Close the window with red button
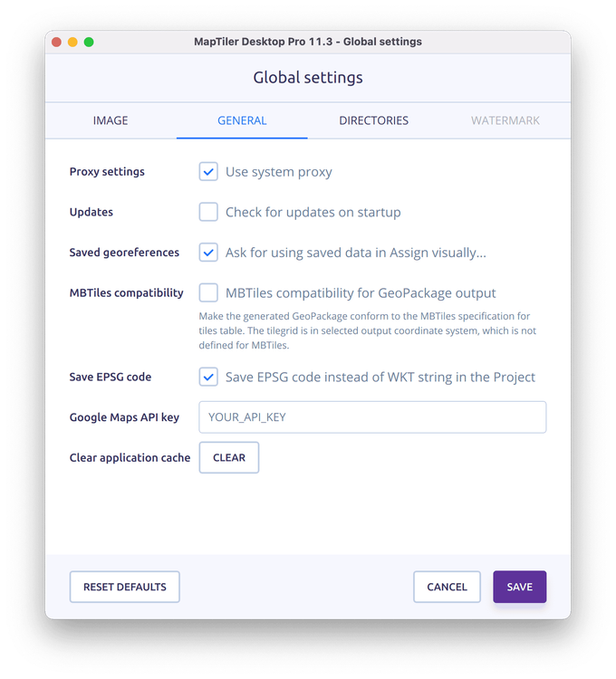This screenshot has width=616, height=679. point(56,42)
